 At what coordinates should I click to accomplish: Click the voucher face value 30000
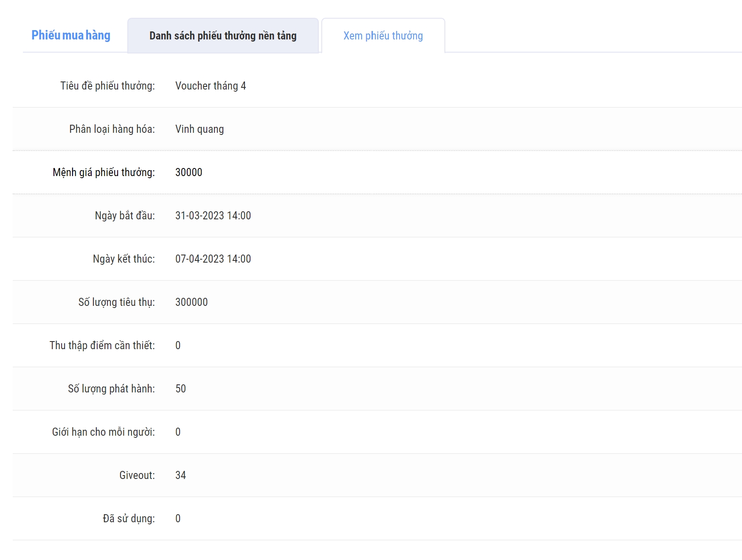189,172
